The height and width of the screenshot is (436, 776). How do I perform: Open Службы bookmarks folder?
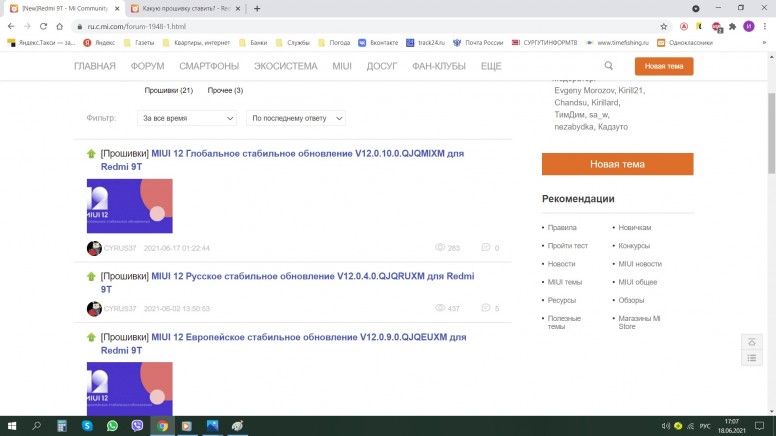click(x=292, y=43)
